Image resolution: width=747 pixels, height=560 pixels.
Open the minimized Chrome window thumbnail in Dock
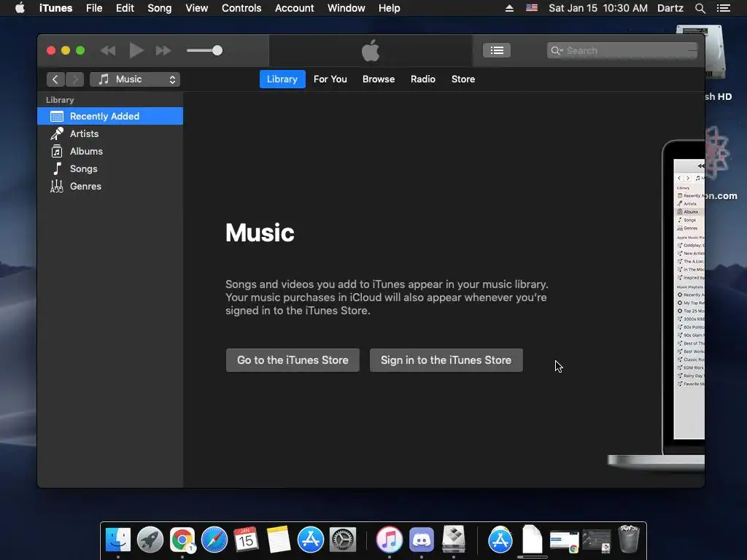coord(564,542)
